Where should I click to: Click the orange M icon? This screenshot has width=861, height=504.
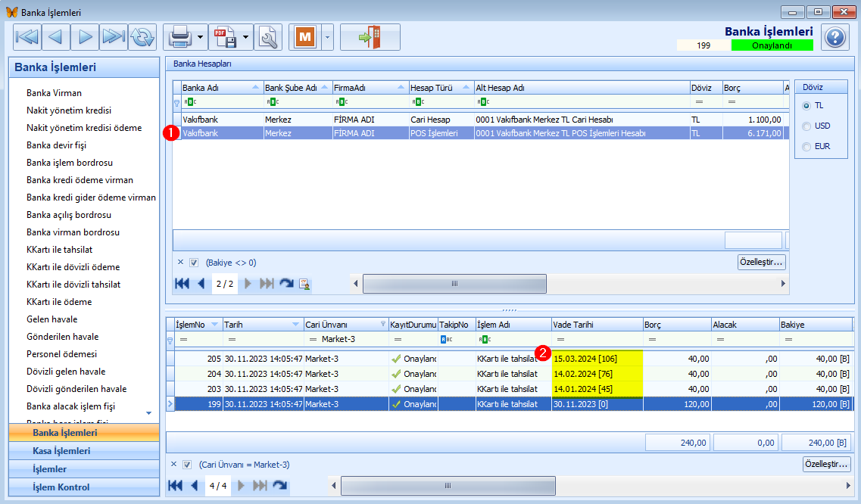[x=304, y=37]
